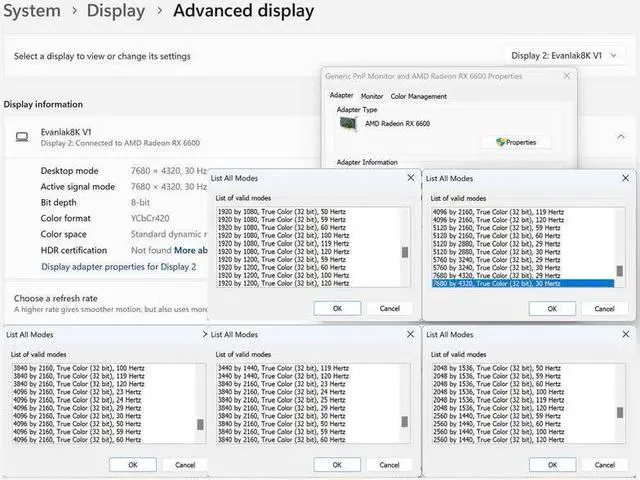The width and height of the screenshot is (640, 480).
Task: Click the monitor icon beside Evanlak8K V1
Action: [21, 137]
